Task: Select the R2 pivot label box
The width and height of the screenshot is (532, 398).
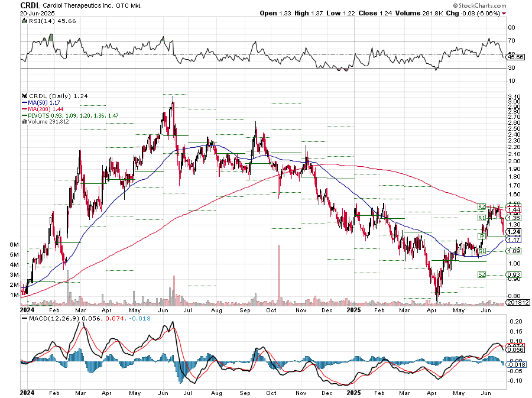Action: (x=481, y=206)
